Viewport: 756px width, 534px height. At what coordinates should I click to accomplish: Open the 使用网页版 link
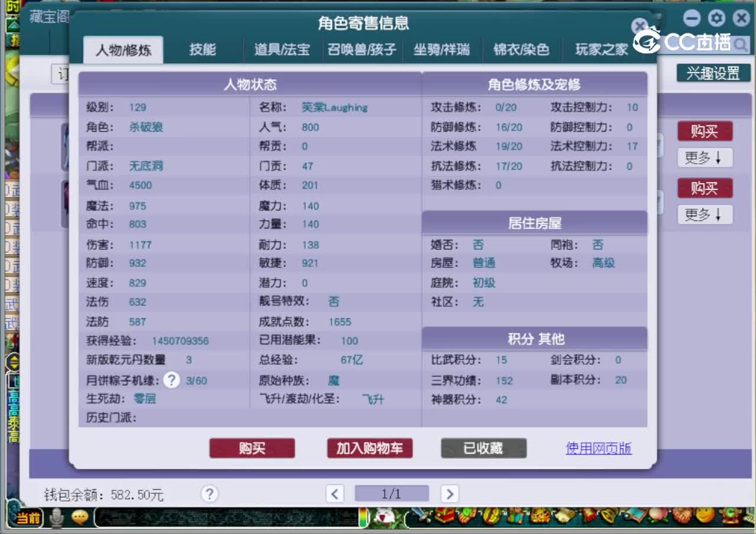point(598,448)
